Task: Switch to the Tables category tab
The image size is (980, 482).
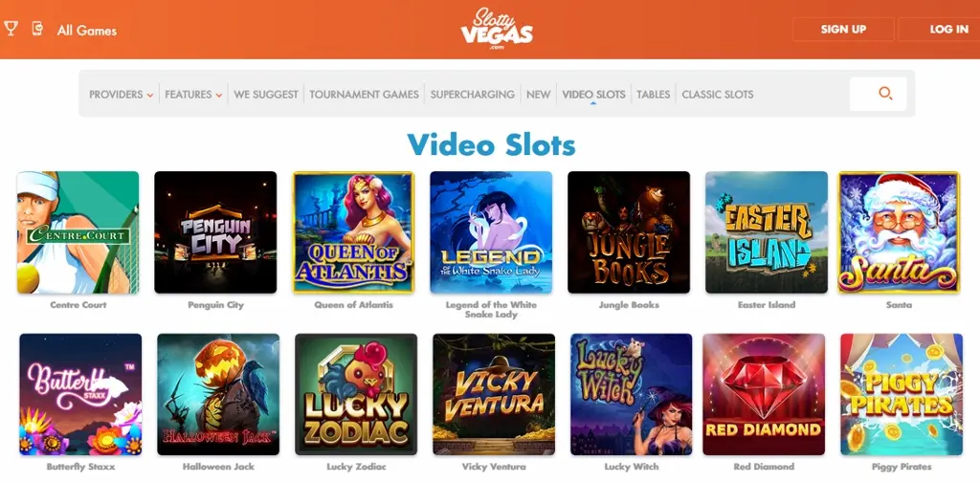Action: 653,95
